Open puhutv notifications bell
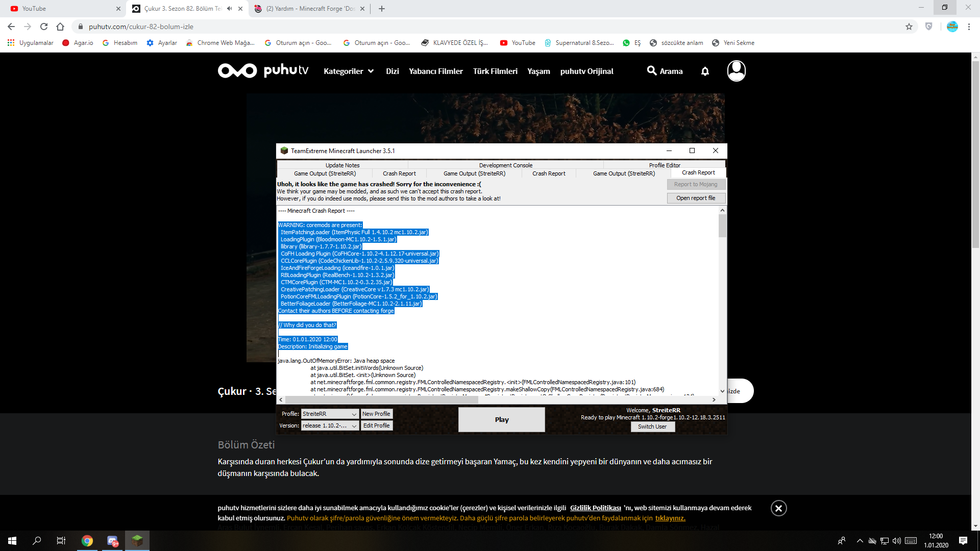Screen dimensions: 980x551 705,71
